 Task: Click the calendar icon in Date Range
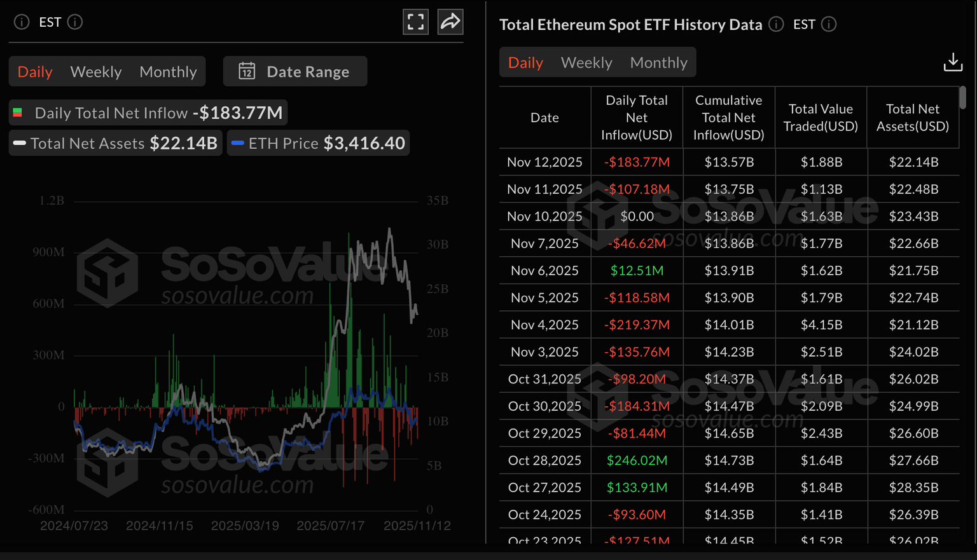[247, 71]
